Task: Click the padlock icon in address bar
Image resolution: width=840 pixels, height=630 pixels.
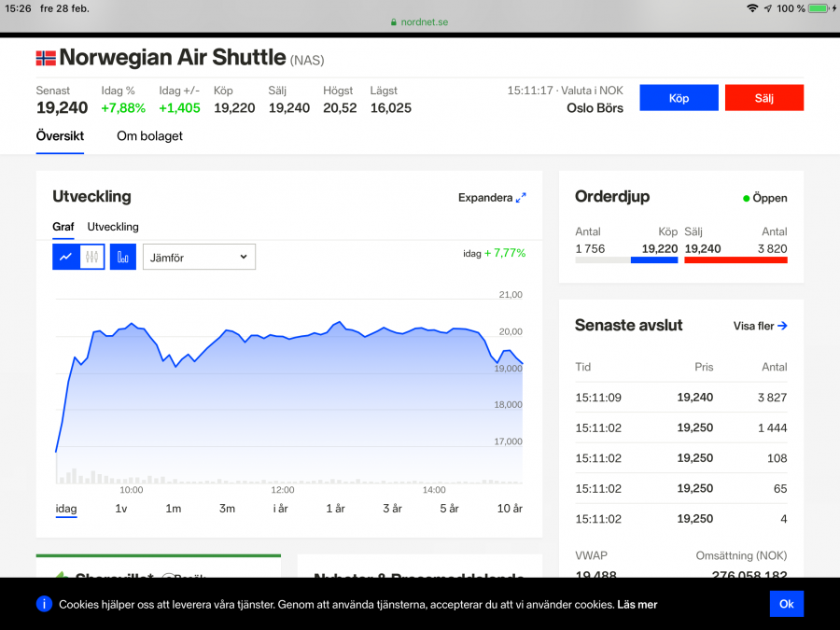Action: 395,22
